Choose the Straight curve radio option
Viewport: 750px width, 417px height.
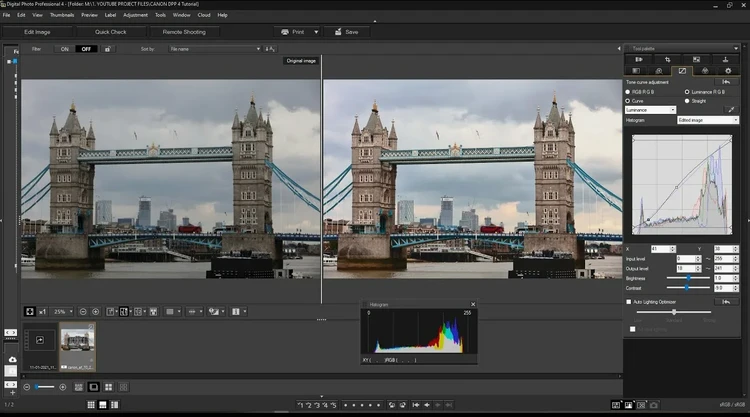point(686,101)
